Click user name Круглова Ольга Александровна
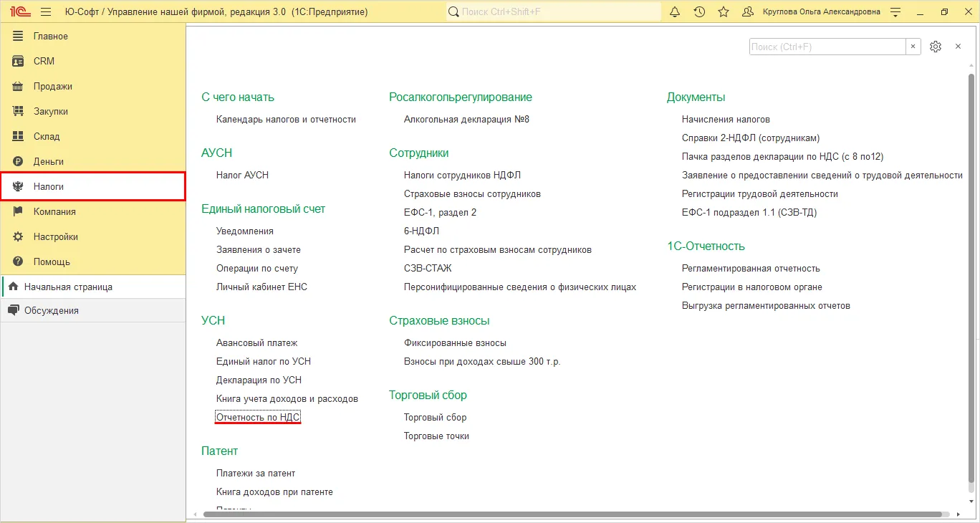 pyautogui.click(x=822, y=12)
